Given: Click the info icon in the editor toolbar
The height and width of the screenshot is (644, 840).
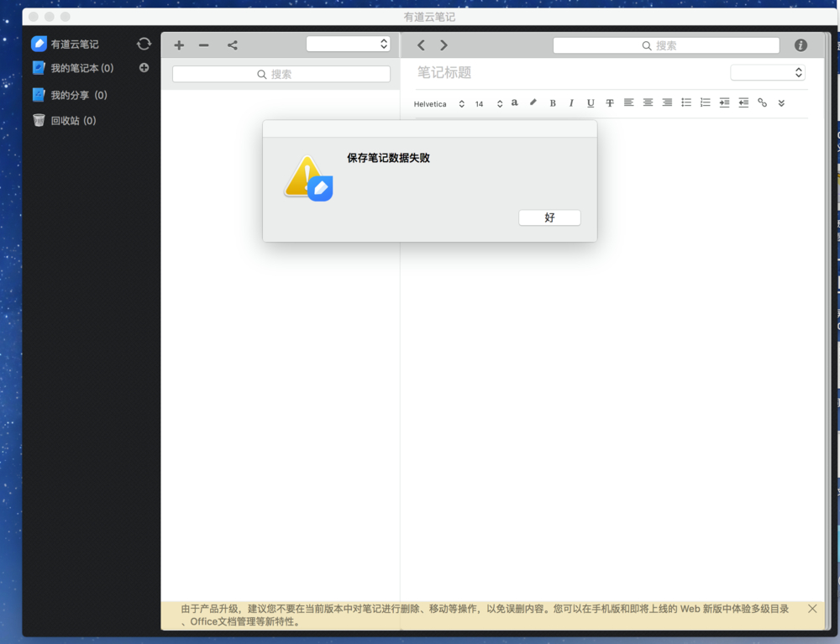Looking at the screenshot, I should pyautogui.click(x=801, y=45).
